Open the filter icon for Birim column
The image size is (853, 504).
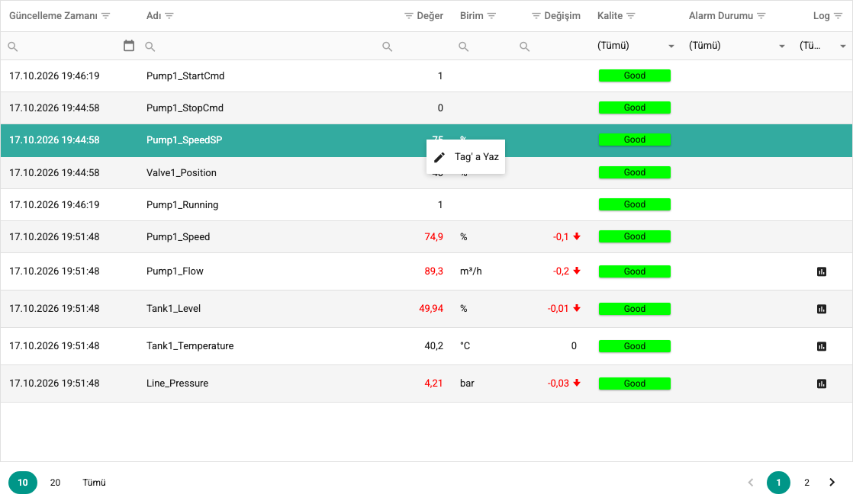click(x=492, y=16)
